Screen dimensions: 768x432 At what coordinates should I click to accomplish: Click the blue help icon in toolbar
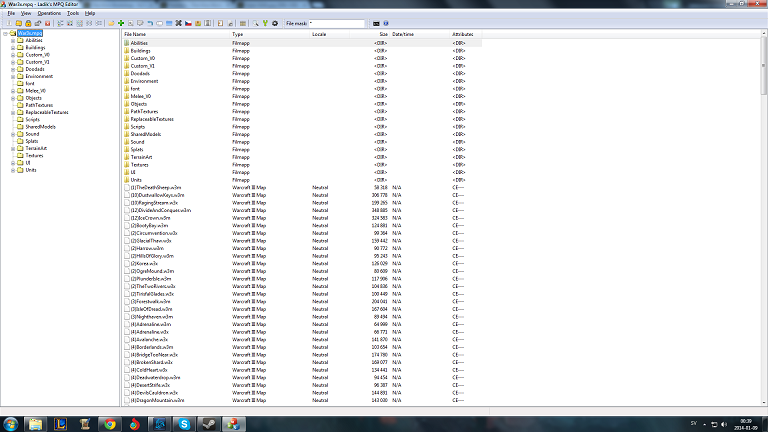[x=386, y=23]
